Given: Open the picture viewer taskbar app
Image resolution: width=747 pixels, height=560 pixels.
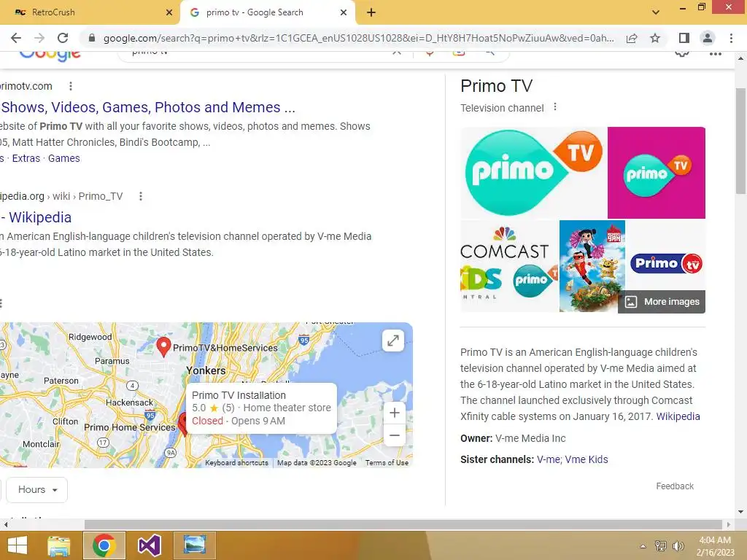Looking at the screenshot, I should 195,545.
